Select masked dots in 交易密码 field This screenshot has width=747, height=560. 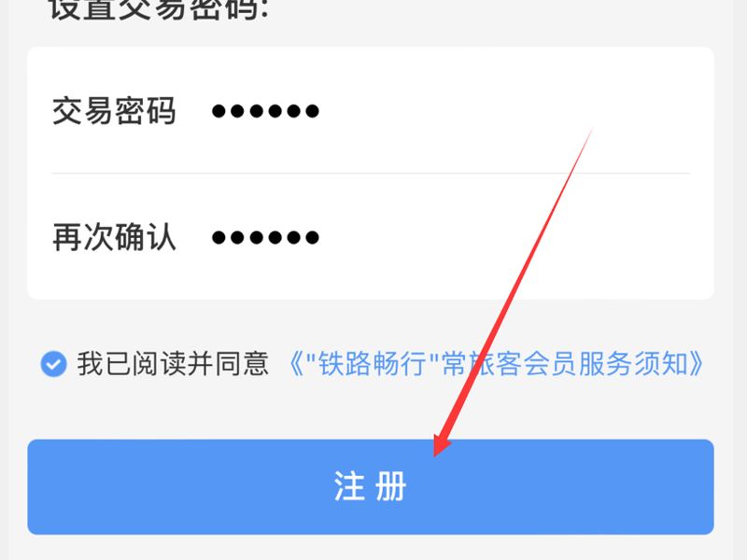tap(265, 111)
